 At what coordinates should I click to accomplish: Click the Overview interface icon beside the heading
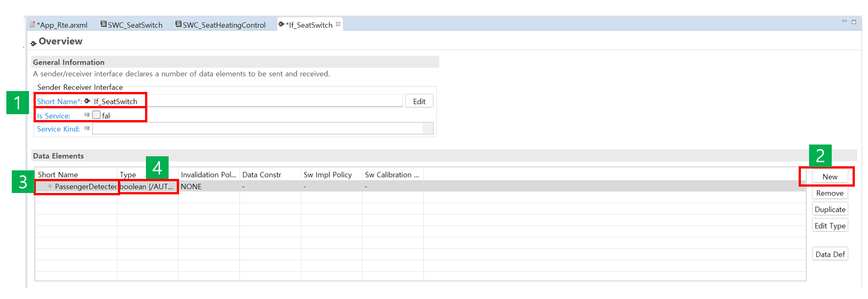click(34, 43)
